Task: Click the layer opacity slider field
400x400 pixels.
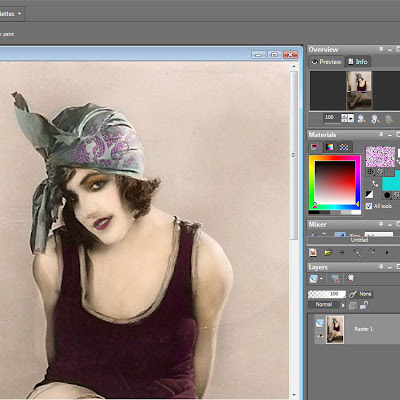Action: [327, 294]
